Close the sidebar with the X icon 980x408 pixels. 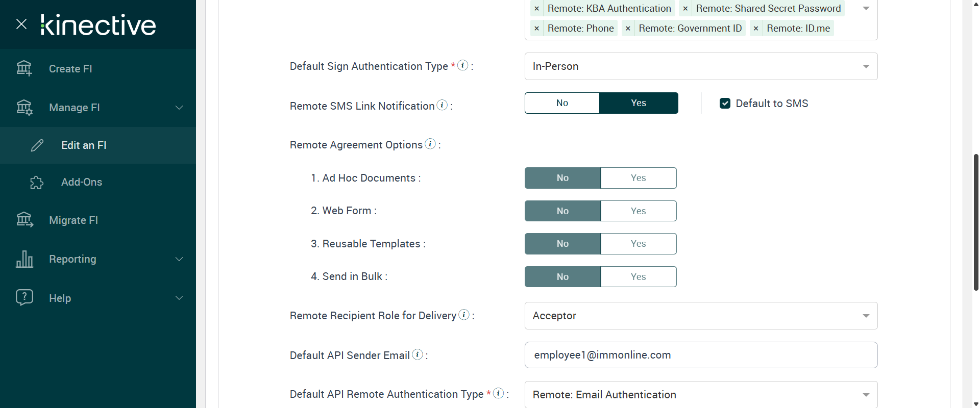(21, 24)
